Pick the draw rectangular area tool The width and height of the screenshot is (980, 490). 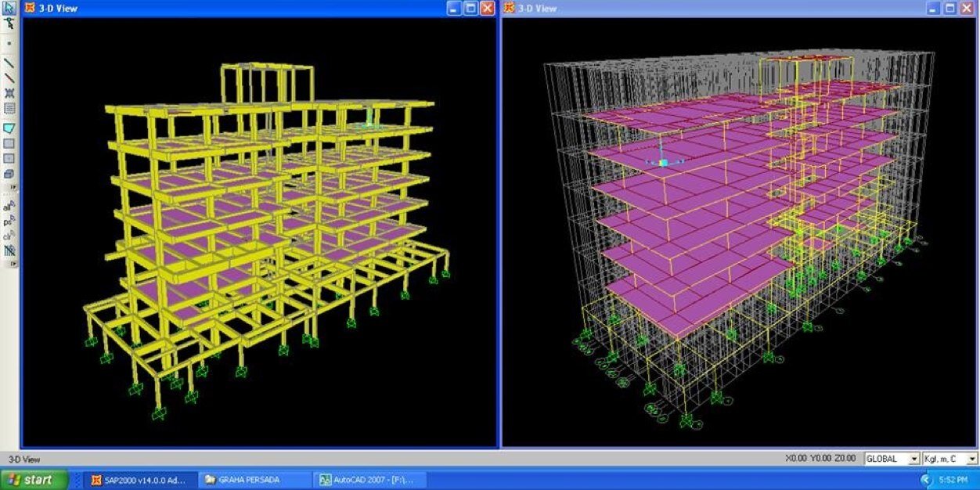[x=9, y=143]
